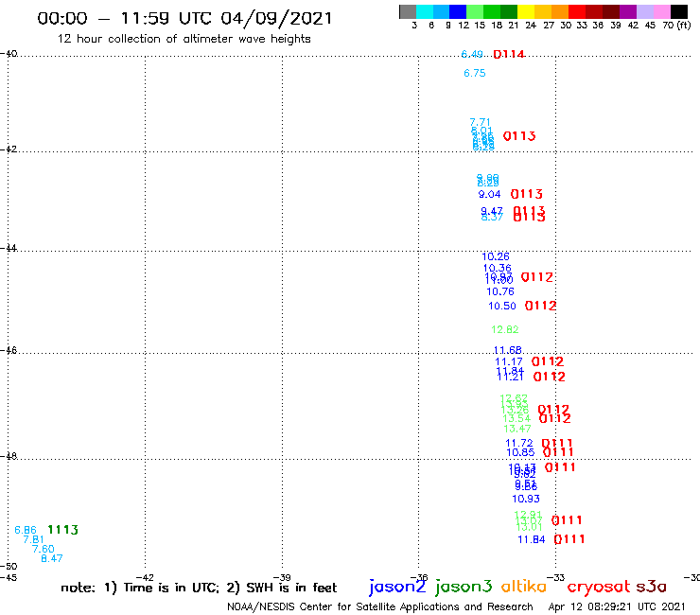Click the wave height value 11.72
This screenshot has height=615, width=700.
[519, 443]
